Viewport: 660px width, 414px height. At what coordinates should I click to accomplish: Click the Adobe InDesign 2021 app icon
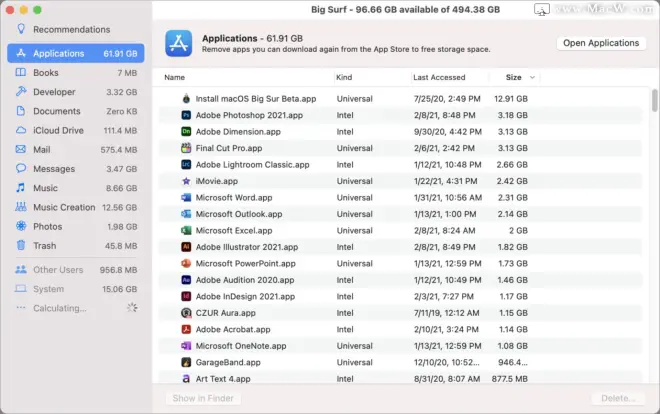pos(186,296)
